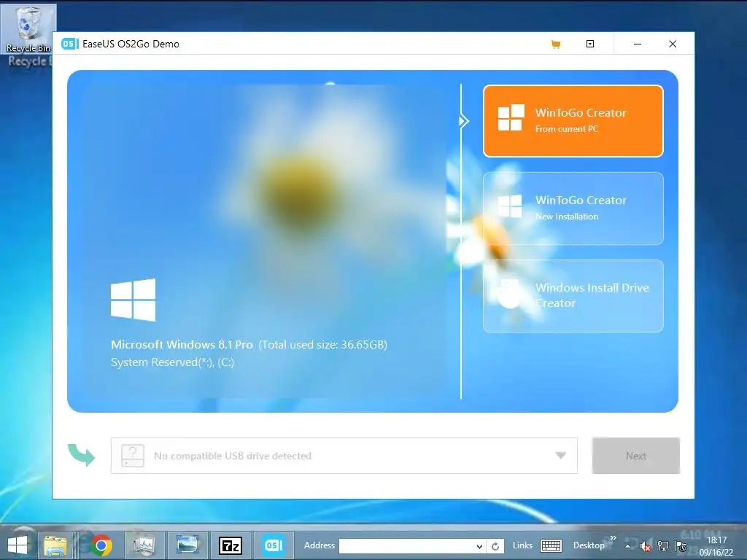Open the Desktop toolbar on the taskbar
This screenshot has width=747, height=560.
(x=589, y=545)
